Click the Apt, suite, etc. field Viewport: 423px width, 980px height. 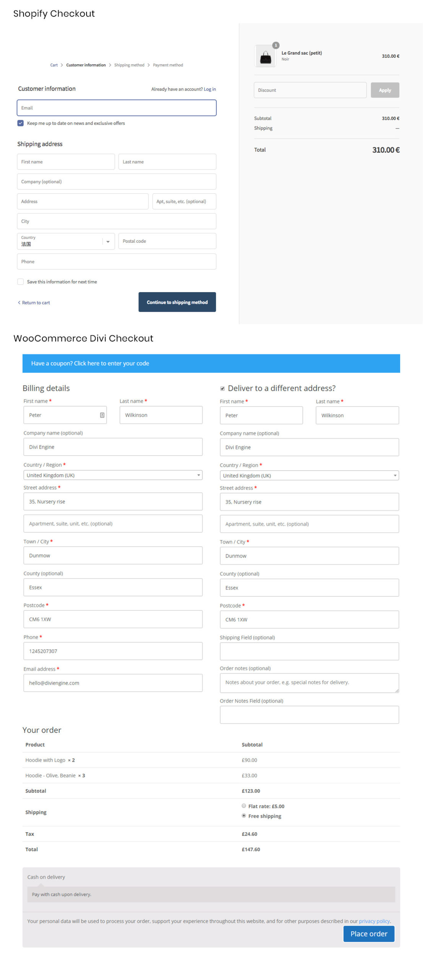pyautogui.click(x=184, y=201)
